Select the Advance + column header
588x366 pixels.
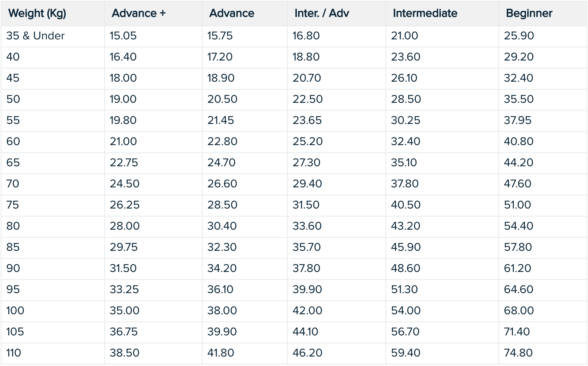(139, 13)
